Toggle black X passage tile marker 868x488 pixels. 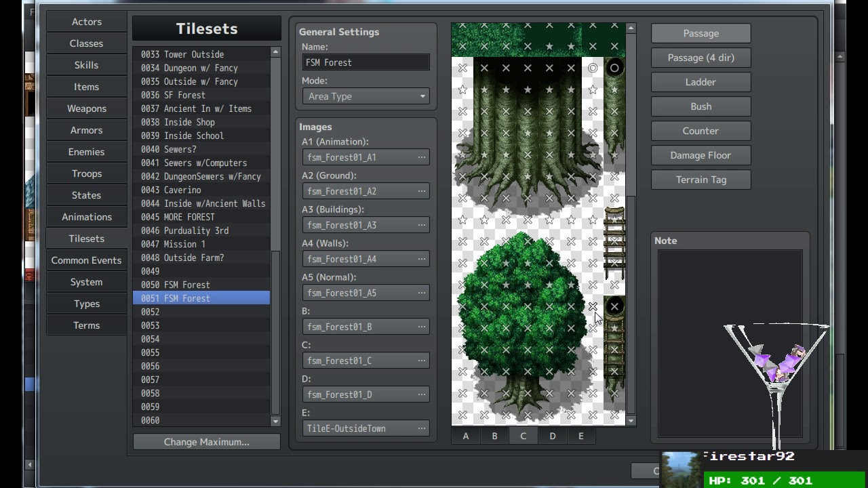click(614, 306)
